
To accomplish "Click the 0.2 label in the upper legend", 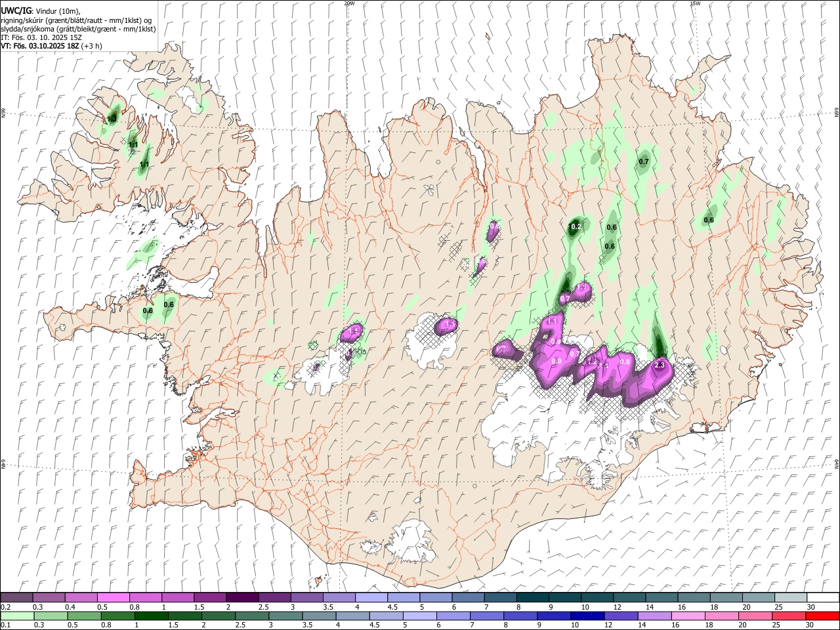I will coord(6,607).
